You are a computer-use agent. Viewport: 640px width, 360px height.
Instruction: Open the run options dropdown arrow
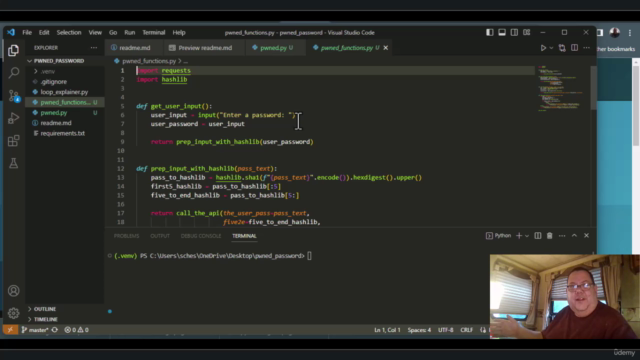click(x=551, y=48)
